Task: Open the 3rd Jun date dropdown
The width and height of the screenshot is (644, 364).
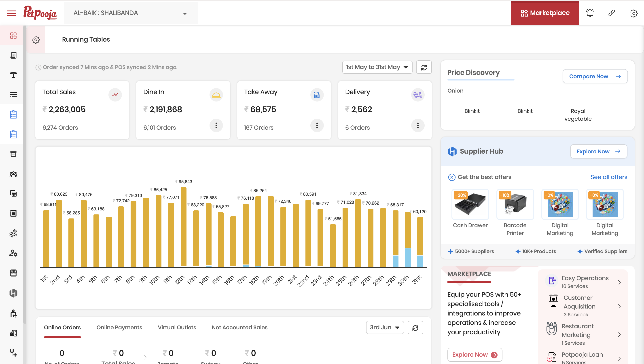Action: point(385,328)
